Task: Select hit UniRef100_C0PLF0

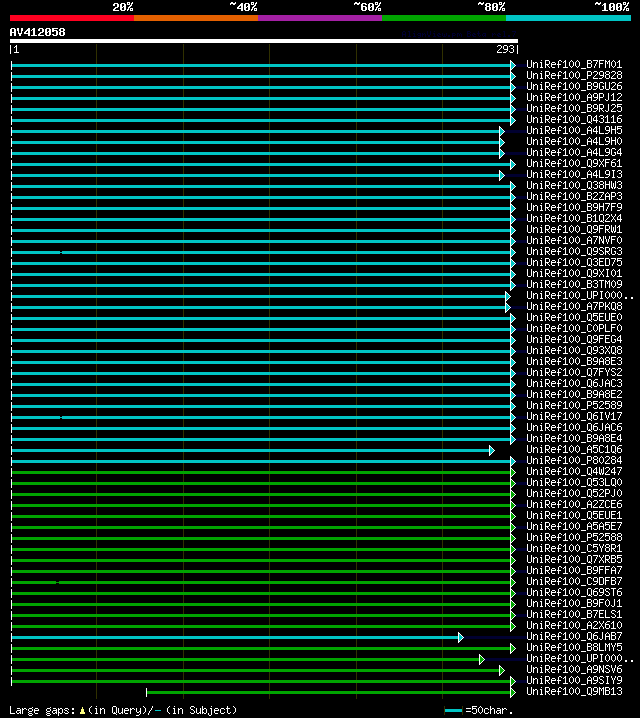Action: pos(574,328)
